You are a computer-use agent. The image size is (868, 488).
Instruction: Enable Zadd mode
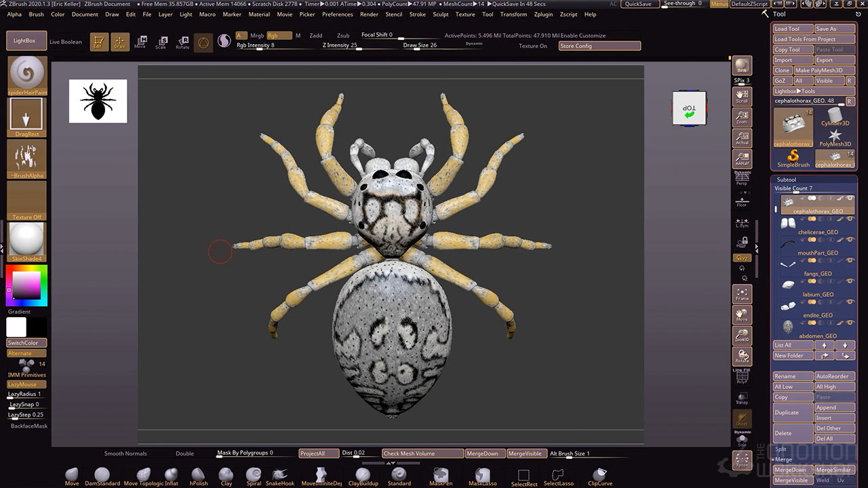(316, 35)
